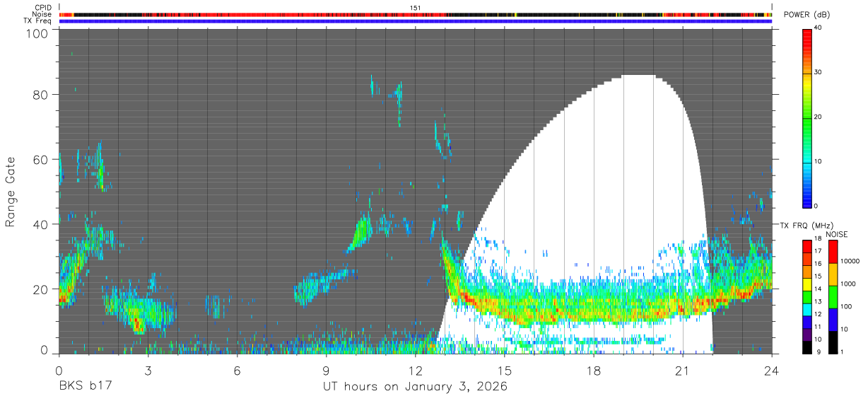
Task: Click the 80 range gate tick label
Action: [x=40, y=95]
